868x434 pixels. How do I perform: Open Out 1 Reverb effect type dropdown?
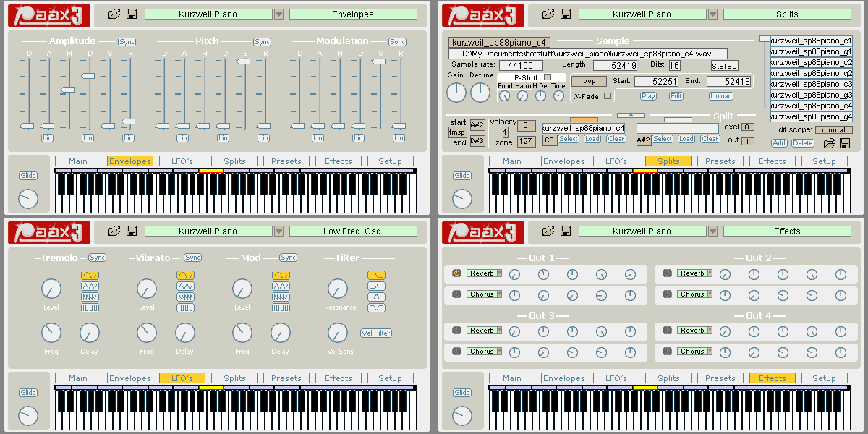point(498,273)
